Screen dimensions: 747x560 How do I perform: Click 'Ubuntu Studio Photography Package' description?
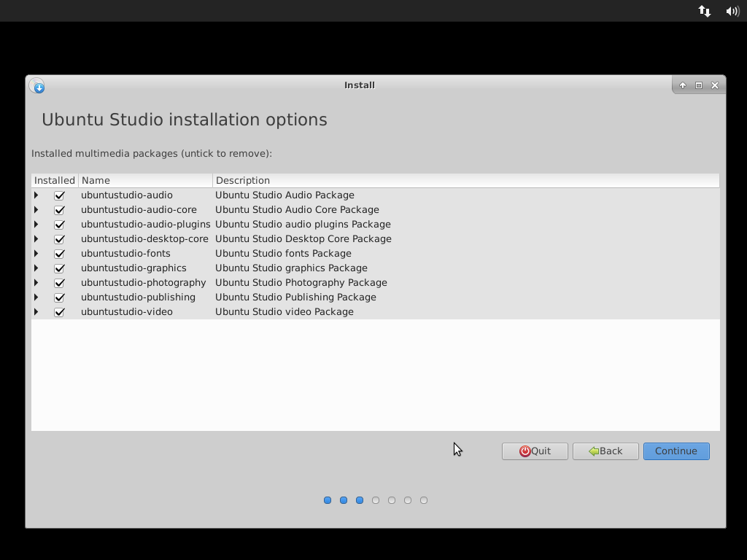pos(301,283)
